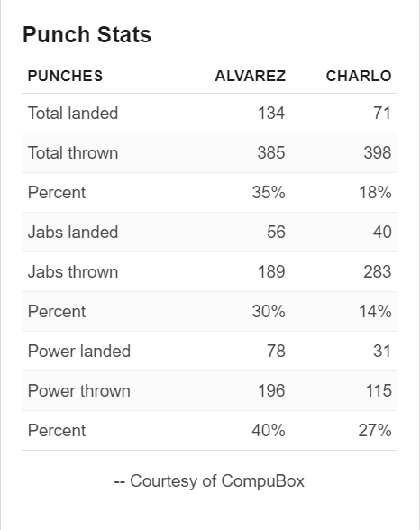Click Alvarez's 35% total percent cell
This screenshot has height=530, width=420.
pyautogui.click(x=269, y=192)
